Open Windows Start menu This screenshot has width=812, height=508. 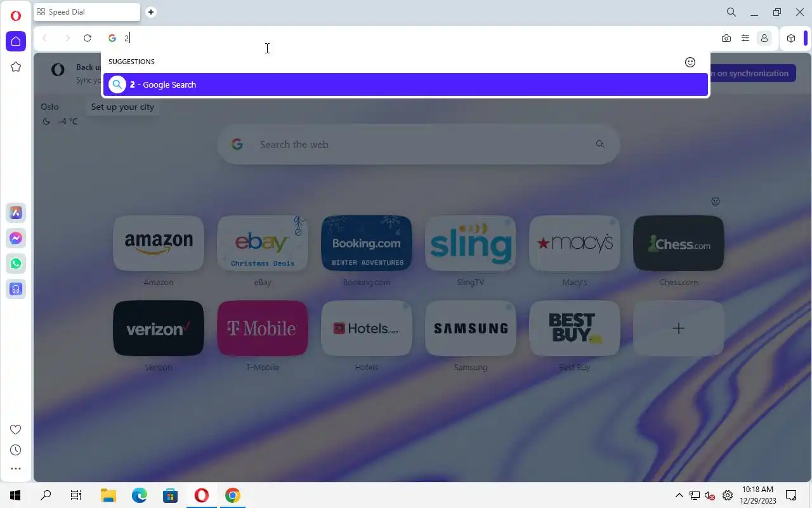[15, 495]
